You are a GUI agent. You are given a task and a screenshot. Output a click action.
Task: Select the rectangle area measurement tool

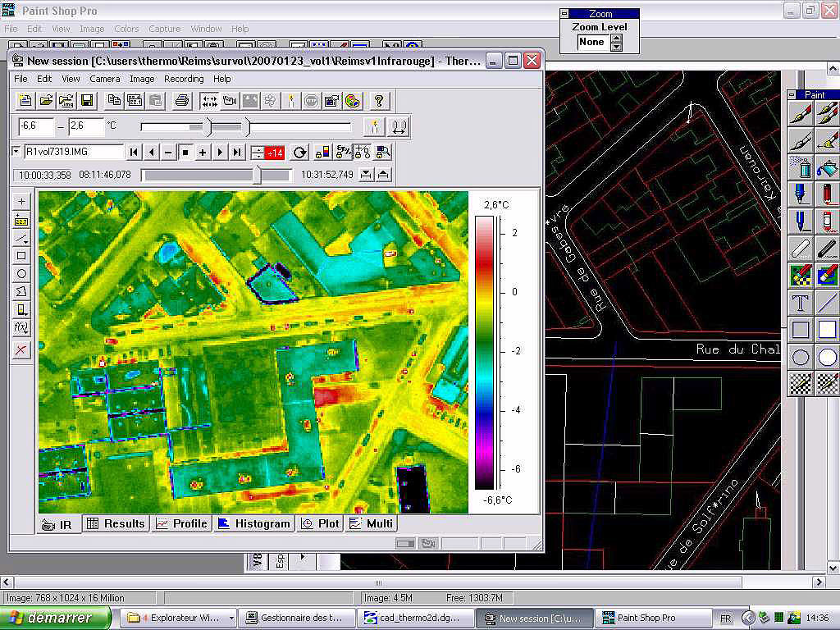(x=21, y=256)
